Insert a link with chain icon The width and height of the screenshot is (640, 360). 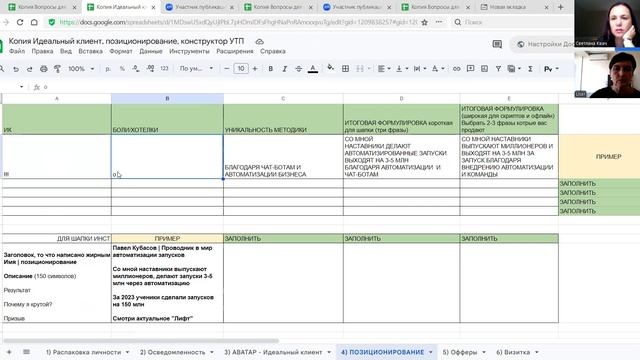[456, 69]
